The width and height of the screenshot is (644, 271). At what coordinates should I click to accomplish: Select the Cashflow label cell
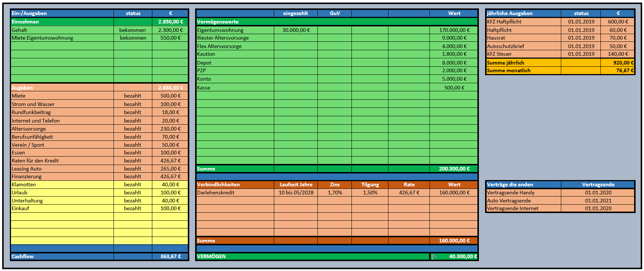click(x=62, y=256)
